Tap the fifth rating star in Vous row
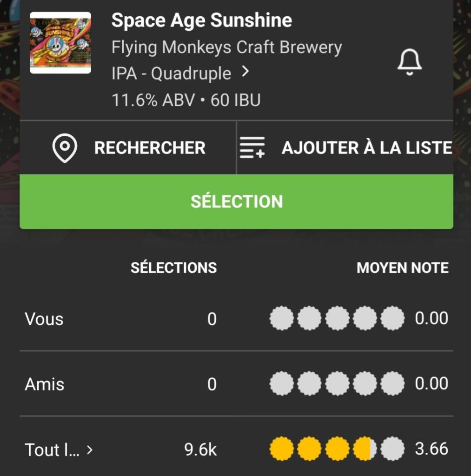The image size is (471, 476). pyautogui.click(x=392, y=318)
